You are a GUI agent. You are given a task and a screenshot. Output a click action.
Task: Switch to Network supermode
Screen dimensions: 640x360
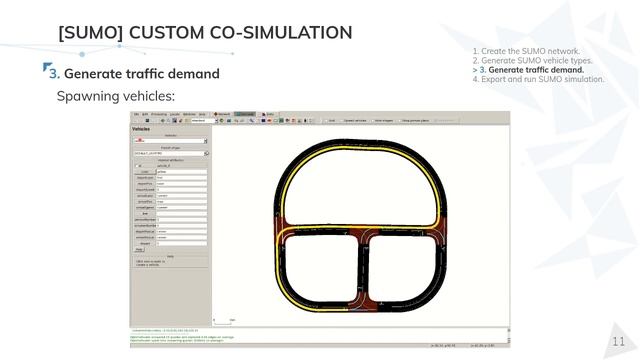point(222,114)
